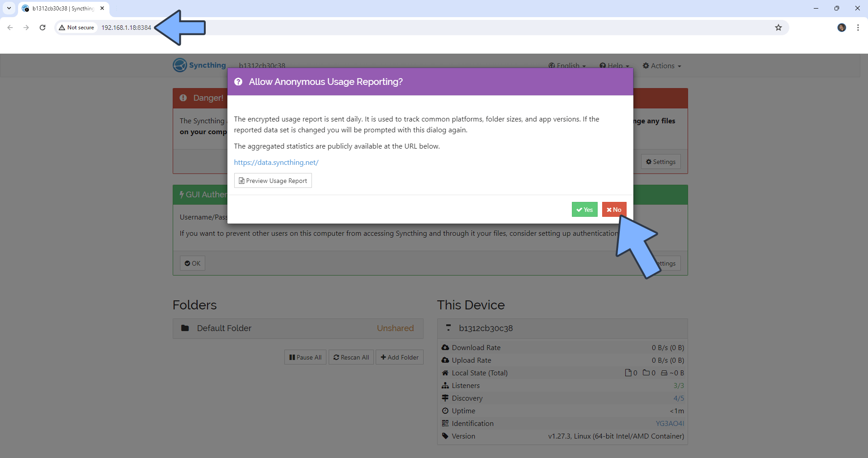Image resolution: width=868 pixels, height=458 pixels.
Task: Click the Download Rate 0 B/s value
Action: click(668, 347)
